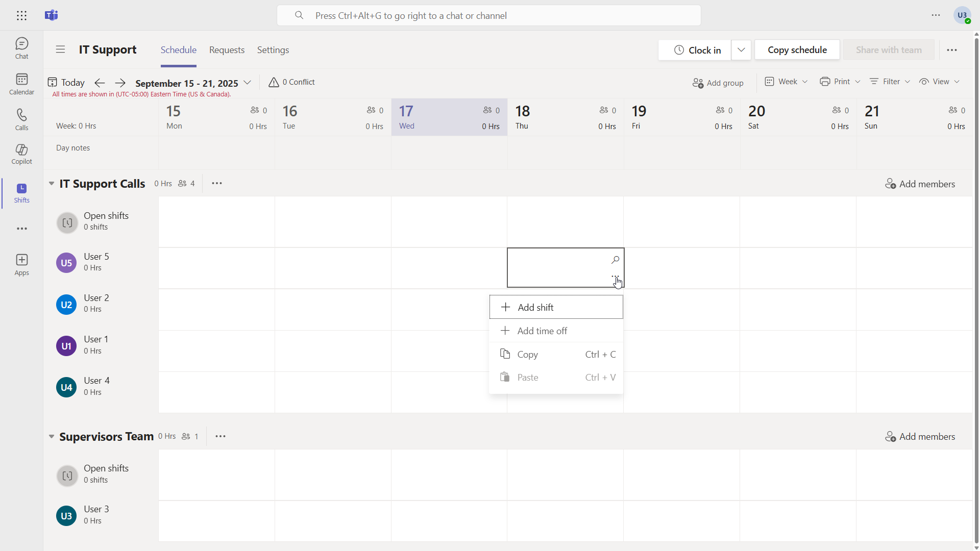Collapse the IT Support Calls group

(52, 184)
